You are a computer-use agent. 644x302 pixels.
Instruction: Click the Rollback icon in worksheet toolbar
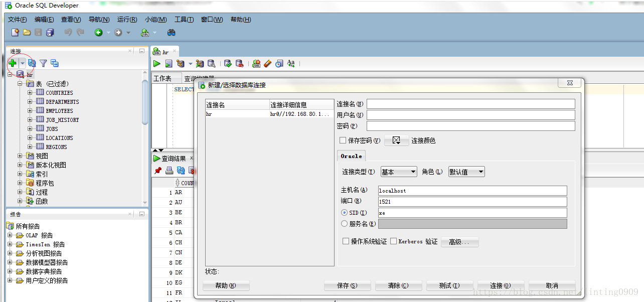pyautogui.click(x=240, y=64)
